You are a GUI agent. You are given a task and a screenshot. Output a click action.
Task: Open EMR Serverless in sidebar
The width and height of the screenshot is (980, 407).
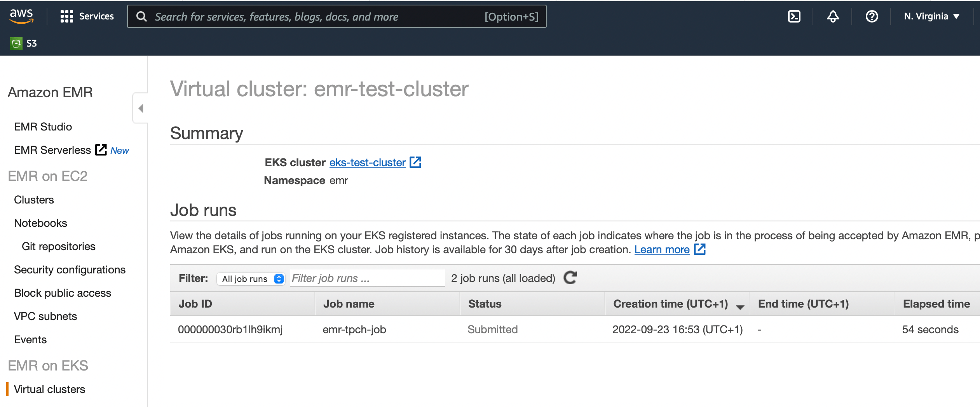point(52,150)
